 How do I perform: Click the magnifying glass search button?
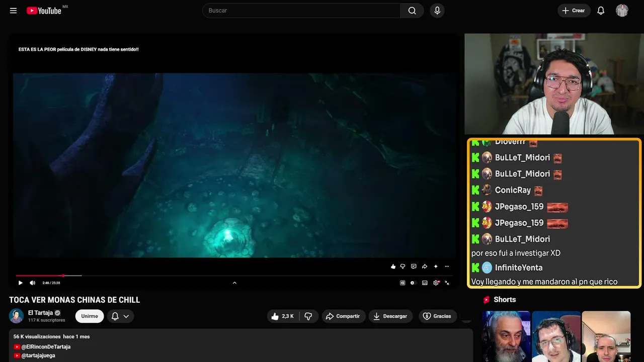pos(412,11)
